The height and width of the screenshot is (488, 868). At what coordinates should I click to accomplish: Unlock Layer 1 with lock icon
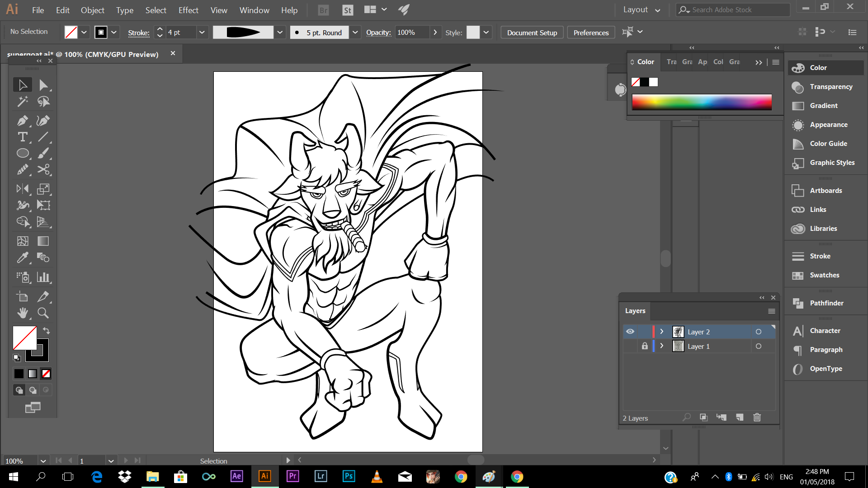pos(645,346)
